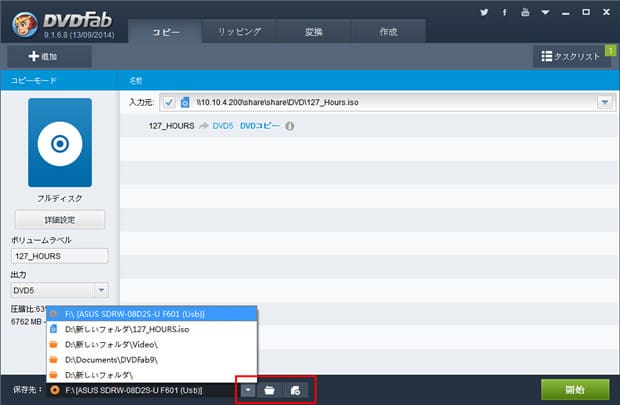620x405 pixels.
Task: Switch to the 変換 tab
Action: (x=314, y=32)
